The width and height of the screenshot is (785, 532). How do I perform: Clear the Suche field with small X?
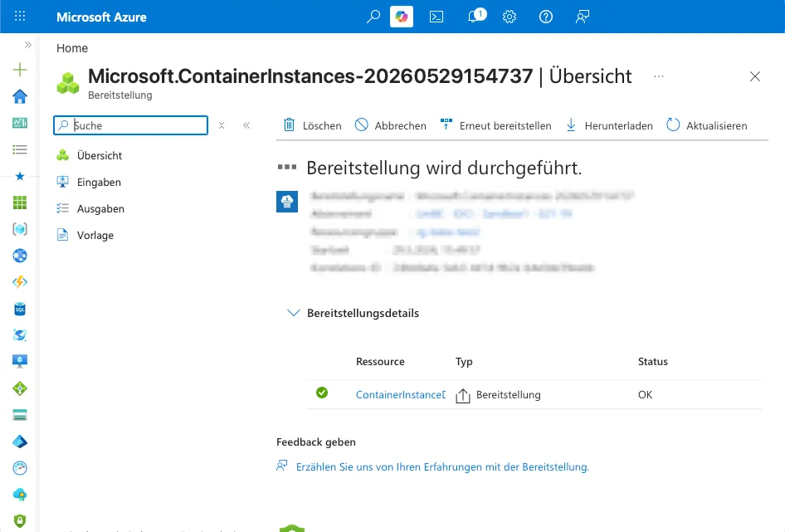222,125
